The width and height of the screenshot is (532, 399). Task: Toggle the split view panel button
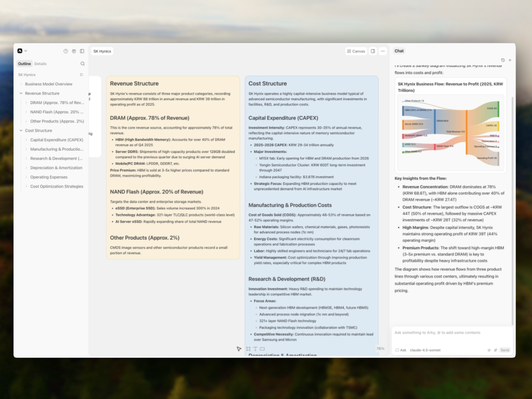373,51
